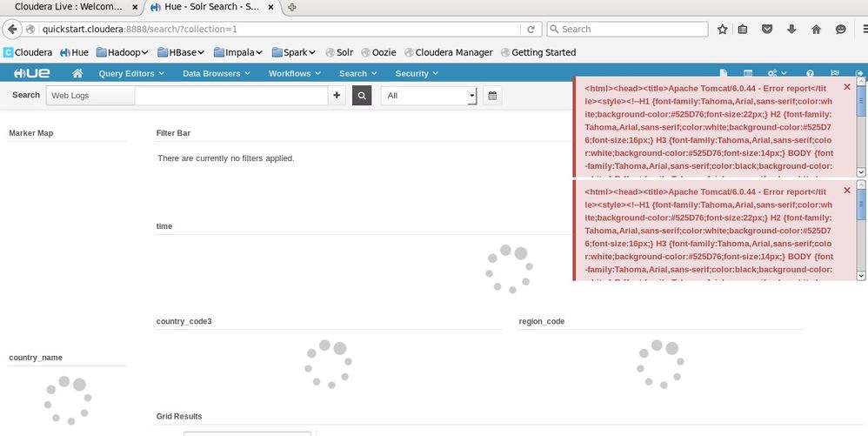Open the Hue help question icon
This screenshot has width=868, height=436.
click(810, 73)
